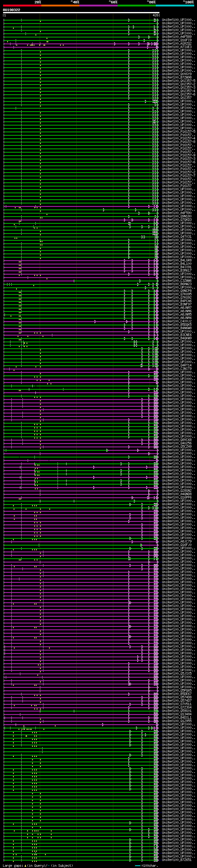
Task: Choose sequence UniRef100_A8JNM7
Action: coord(177,308)
